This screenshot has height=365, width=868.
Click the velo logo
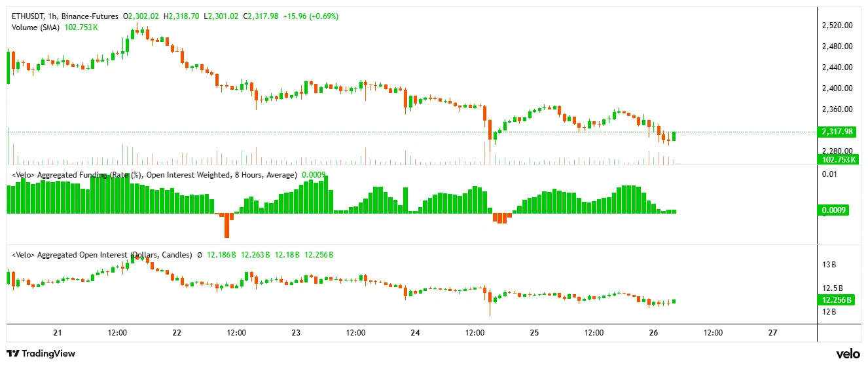[x=848, y=354]
